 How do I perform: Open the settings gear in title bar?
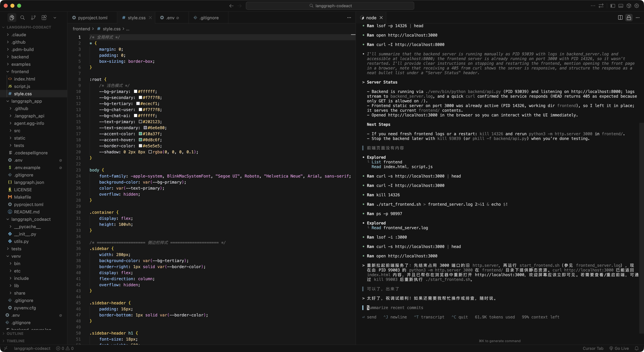tap(636, 6)
